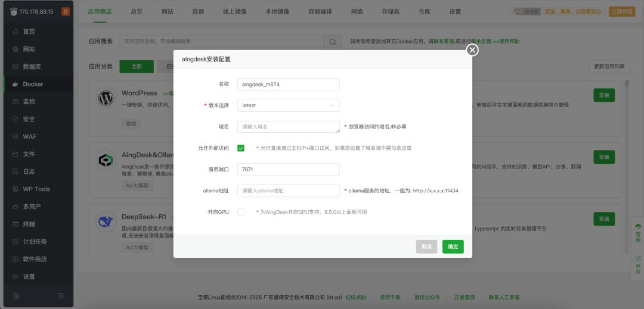Click the 软件商店 grid icon in sidebar
This screenshot has width=644, height=309.
tap(15, 259)
